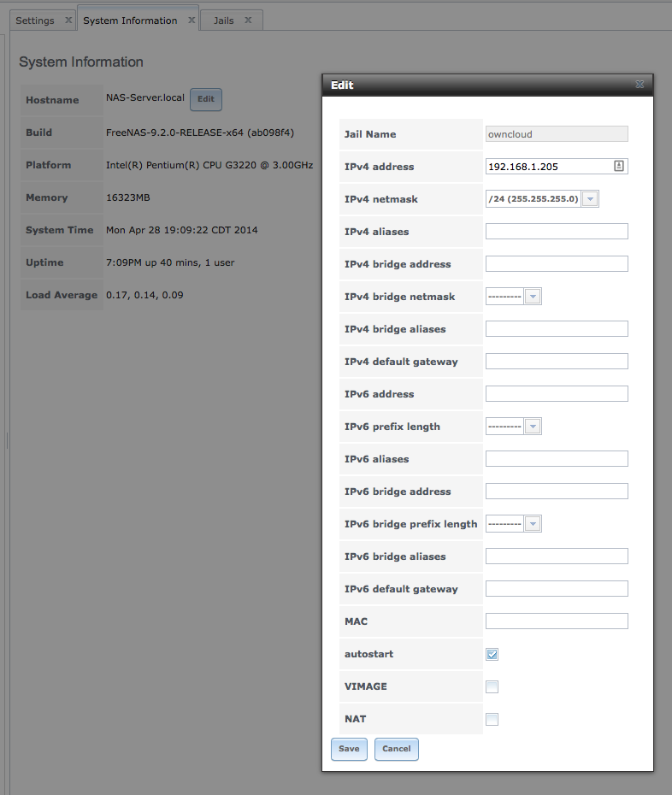Open the IPv6 prefix length dropdown

tap(533, 427)
